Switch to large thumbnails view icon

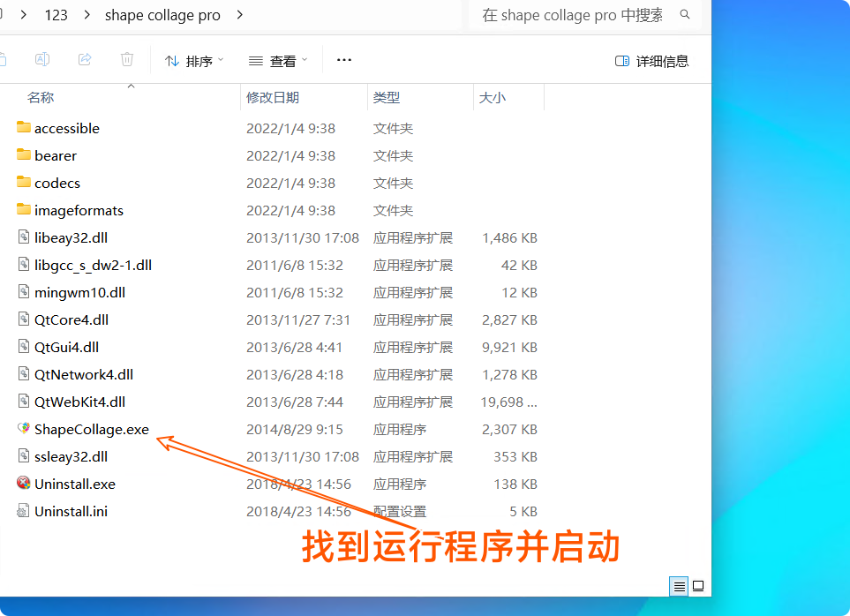pos(698,586)
